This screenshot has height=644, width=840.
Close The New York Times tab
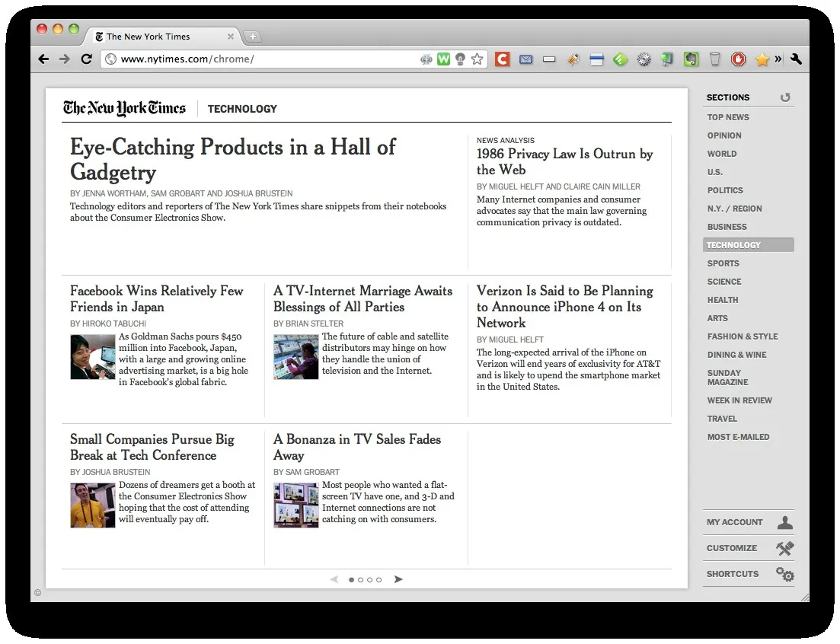pos(230,37)
